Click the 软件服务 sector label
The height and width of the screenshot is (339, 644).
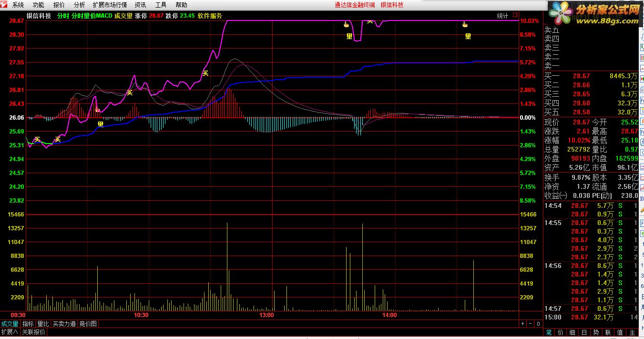(209, 16)
